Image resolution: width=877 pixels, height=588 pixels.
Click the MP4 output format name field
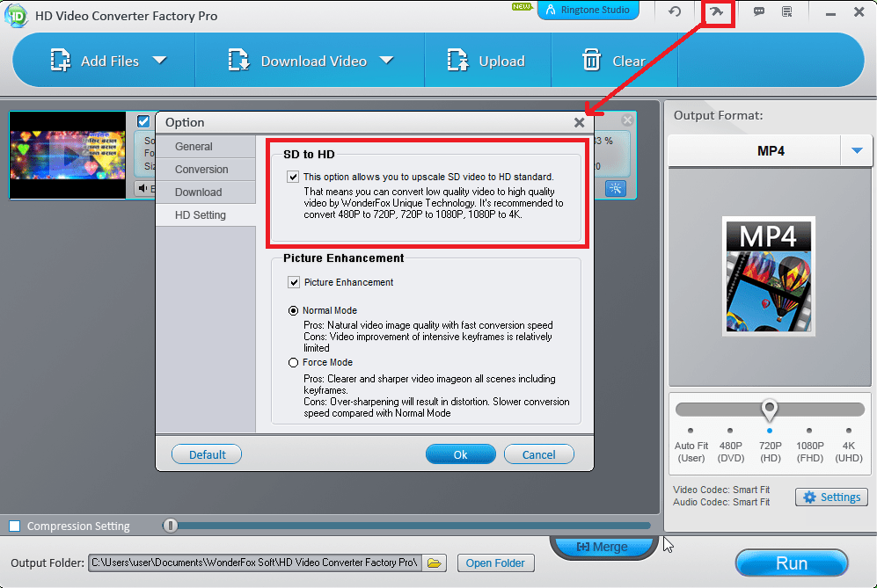(755, 150)
